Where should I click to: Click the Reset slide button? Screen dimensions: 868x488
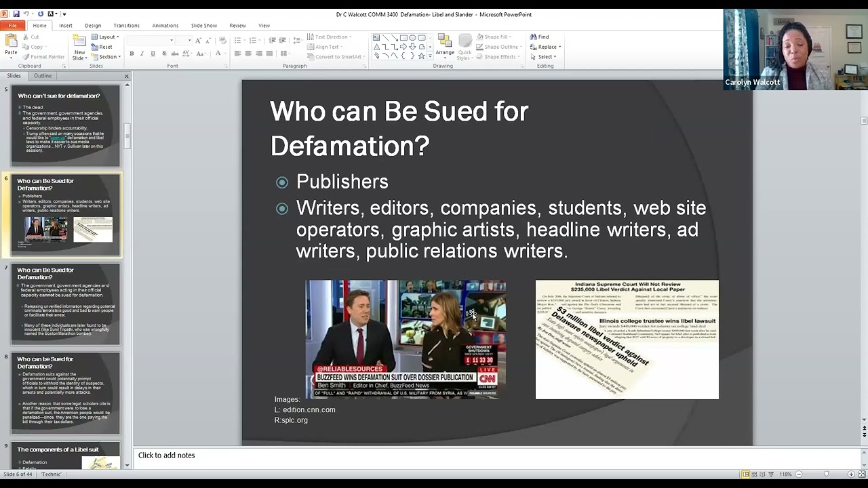click(102, 47)
